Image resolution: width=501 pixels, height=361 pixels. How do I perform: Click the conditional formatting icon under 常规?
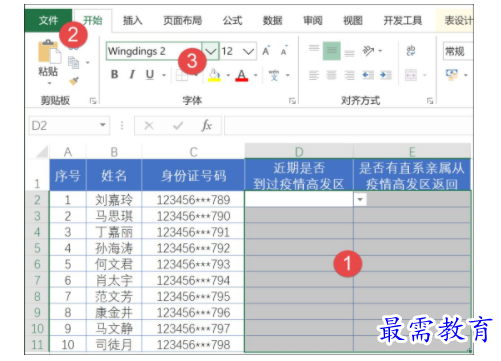click(x=452, y=75)
